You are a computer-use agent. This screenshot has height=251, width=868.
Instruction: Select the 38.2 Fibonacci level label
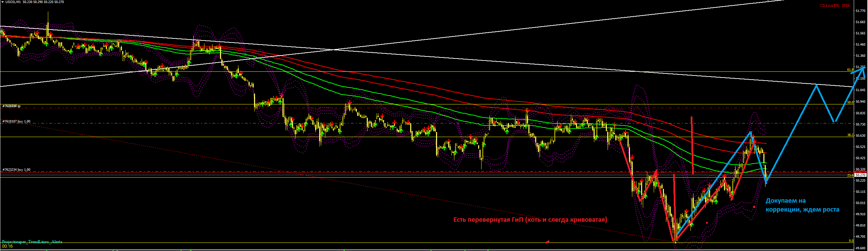pos(850,135)
